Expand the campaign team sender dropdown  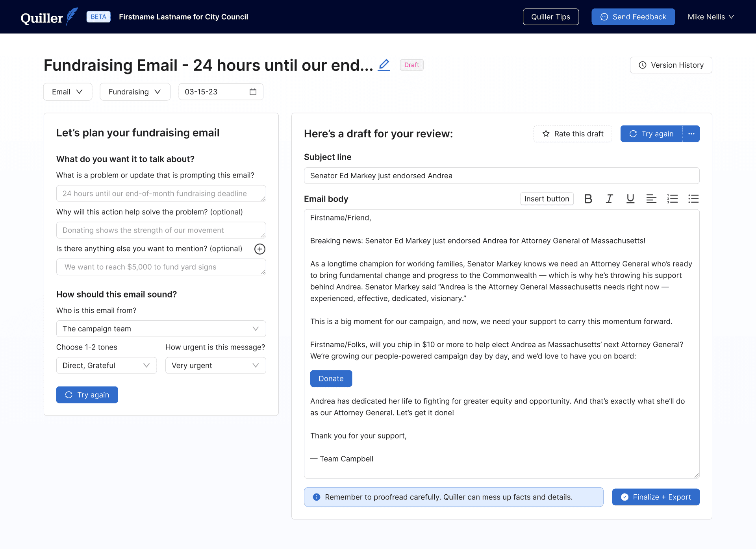coord(161,329)
